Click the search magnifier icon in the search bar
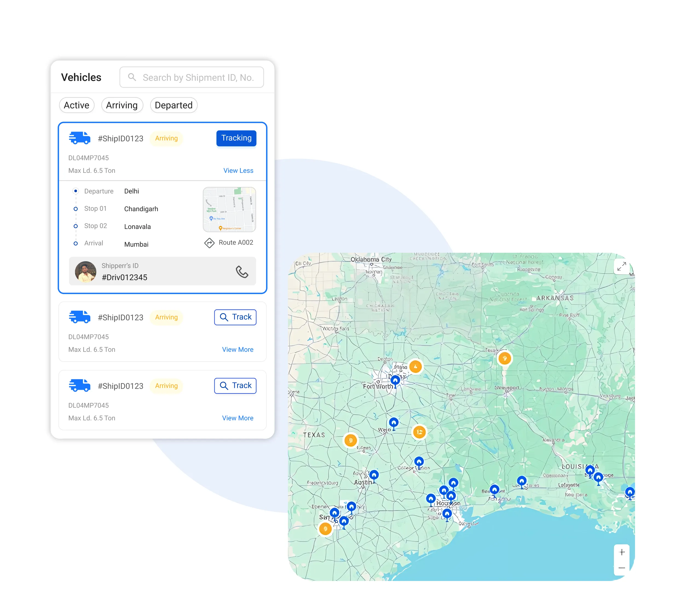The height and width of the screenshot is (616, 681). pos(132,77)
